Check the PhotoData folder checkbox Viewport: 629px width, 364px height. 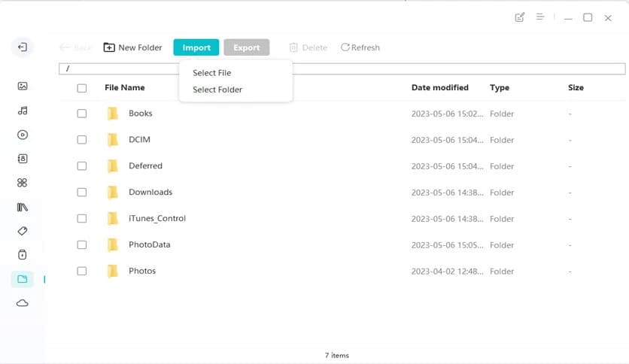pyautogui.click(x=82, y=244)
